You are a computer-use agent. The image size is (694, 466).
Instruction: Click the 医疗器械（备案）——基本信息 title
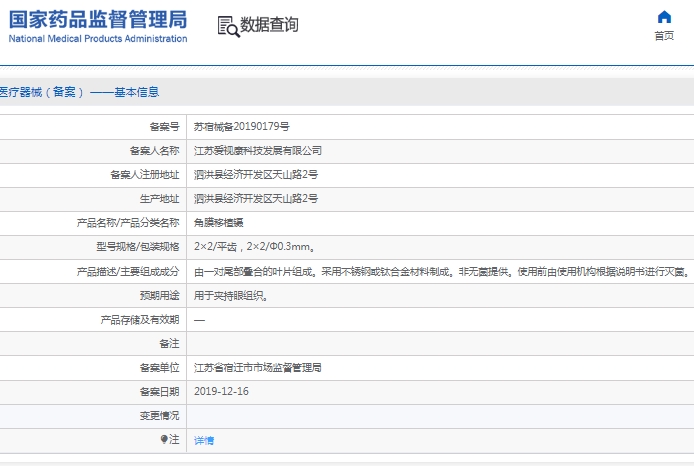point(79,92)
